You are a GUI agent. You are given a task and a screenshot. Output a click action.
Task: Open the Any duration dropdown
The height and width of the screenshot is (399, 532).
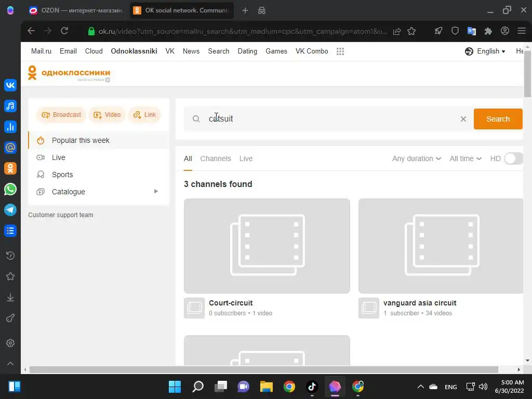(x=417, y=158)
